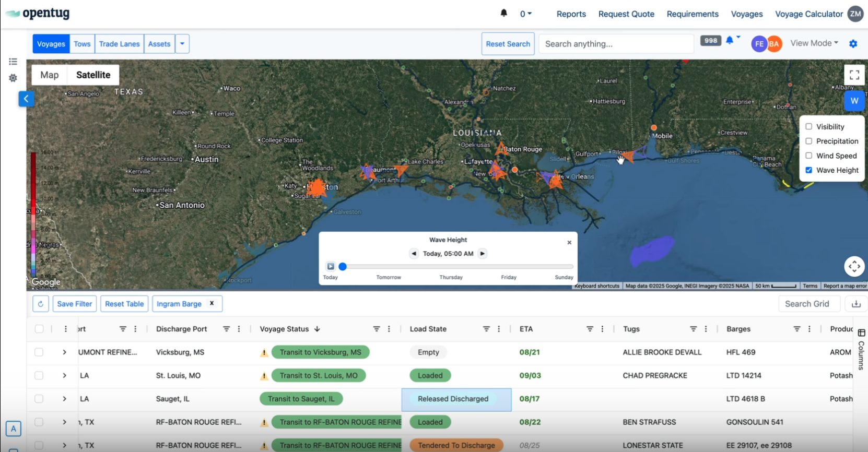Click the blue alert bell next to 998
The width and height of the screenshot is (868, 452).
tap(730, 40)
